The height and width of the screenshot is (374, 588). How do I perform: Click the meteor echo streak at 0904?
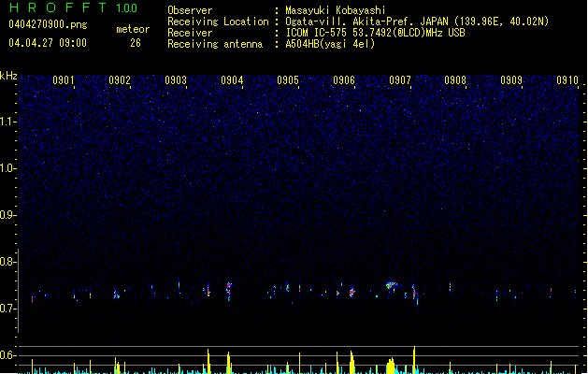(228, 291)
